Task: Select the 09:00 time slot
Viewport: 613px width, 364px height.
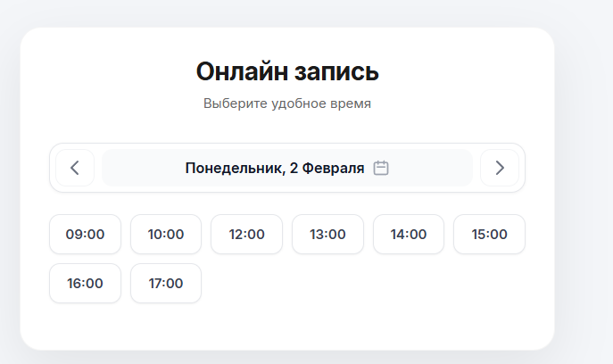Action: (x=85, y=235)
